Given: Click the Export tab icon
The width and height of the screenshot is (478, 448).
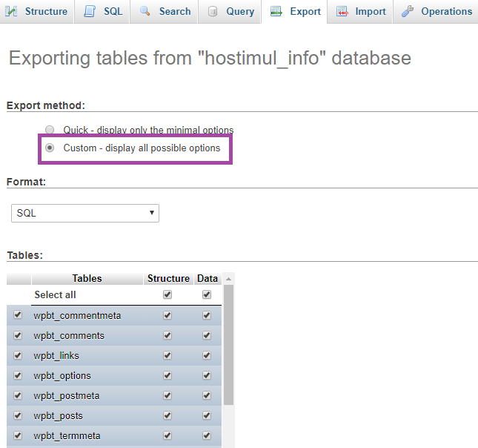Looking at the screenshot, I should pyautogui.click(x=276, y=12).
